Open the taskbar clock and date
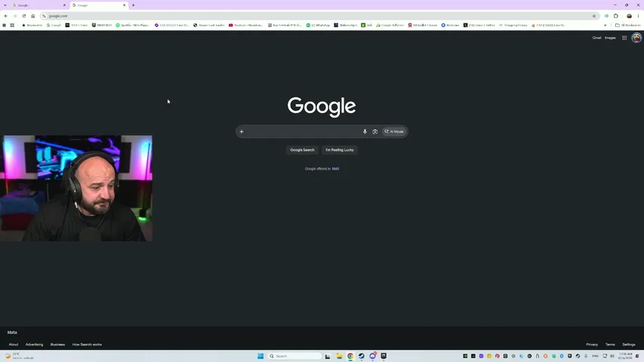Viewport: 644px width, 362px height. 625,356
